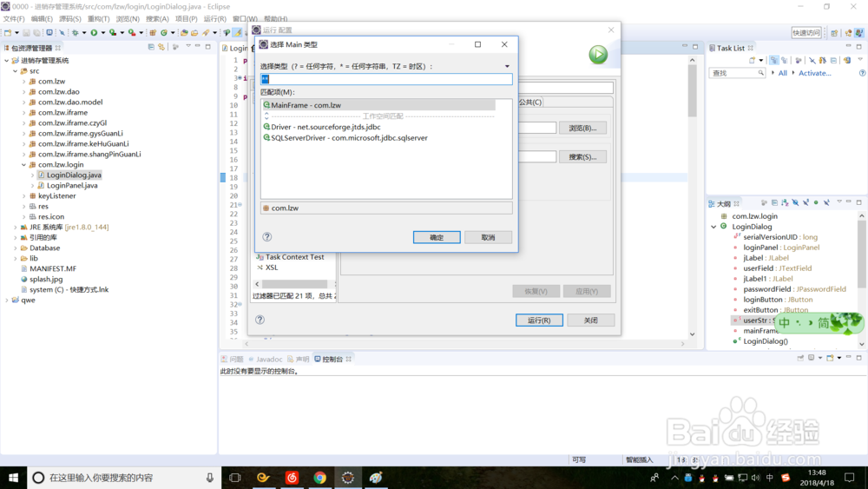
Task: Collapse the com.lzw.login package node
Action: 23,164
